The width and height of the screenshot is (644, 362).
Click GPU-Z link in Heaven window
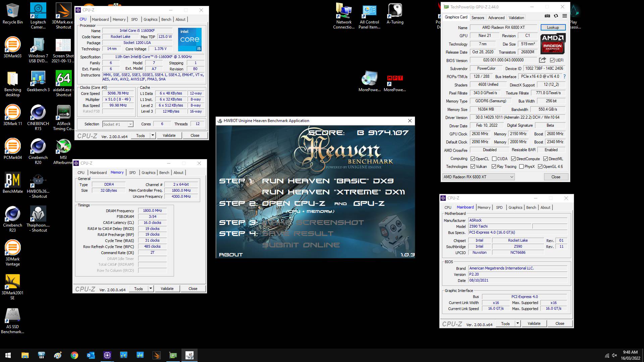point(369,203)
